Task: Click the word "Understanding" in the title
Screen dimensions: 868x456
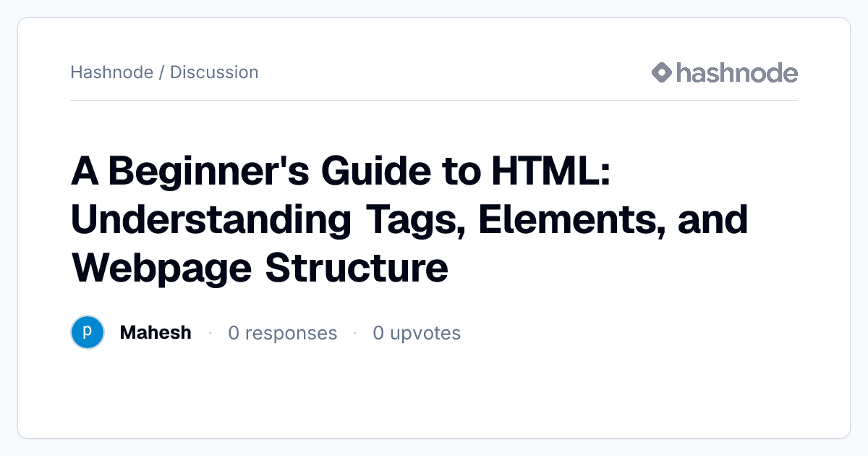Action: (x=211, y=220)
